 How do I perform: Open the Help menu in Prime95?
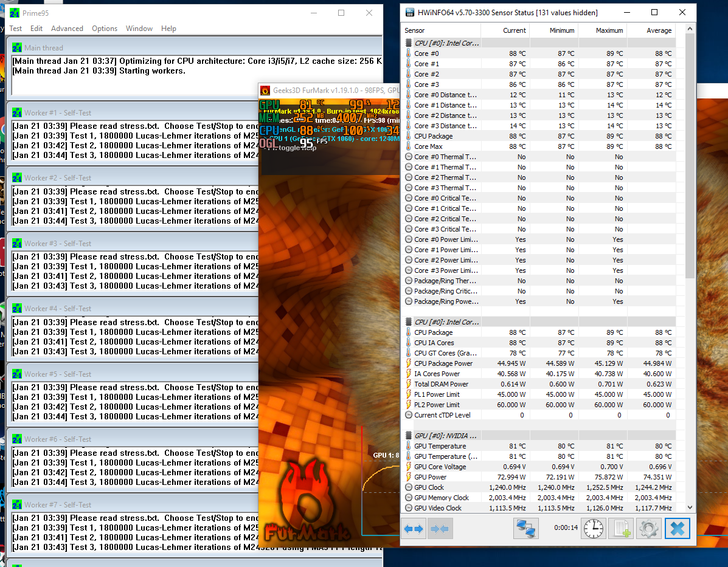tap(168, 29)
